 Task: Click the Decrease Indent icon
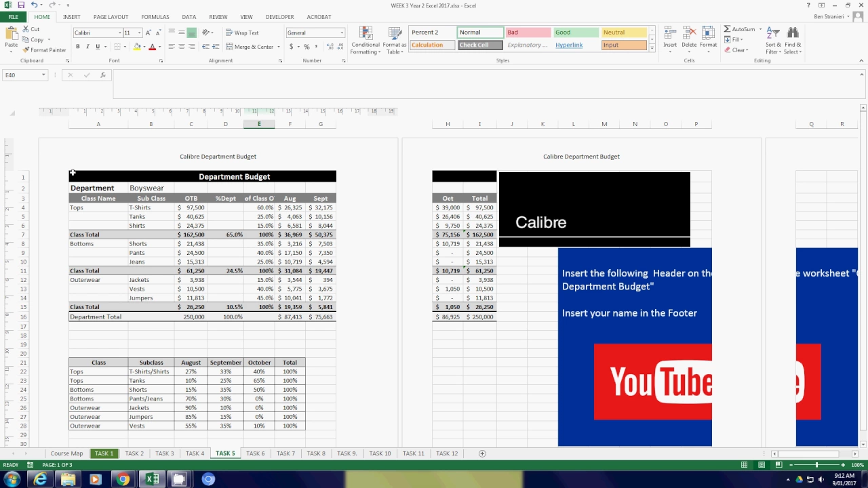[x=206, y=47]
